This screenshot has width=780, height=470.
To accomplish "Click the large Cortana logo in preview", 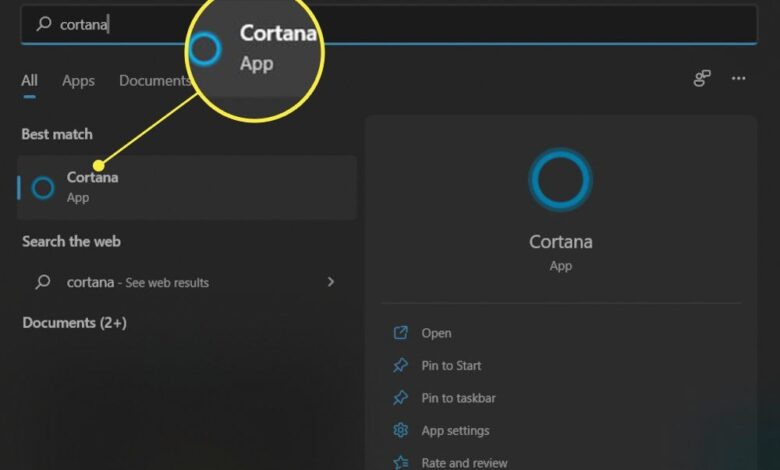I will coord(560,180).
